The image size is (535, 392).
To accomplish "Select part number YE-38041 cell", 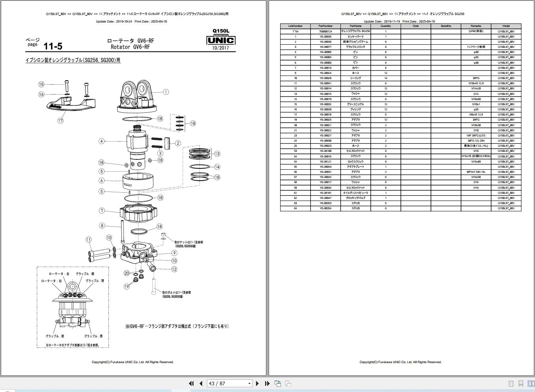I will coord(325,83).
